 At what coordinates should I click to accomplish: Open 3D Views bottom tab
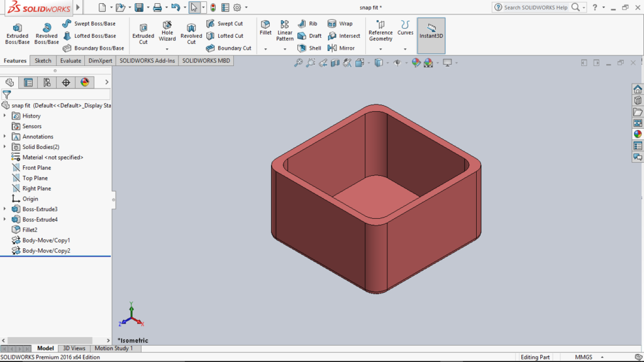74,348
